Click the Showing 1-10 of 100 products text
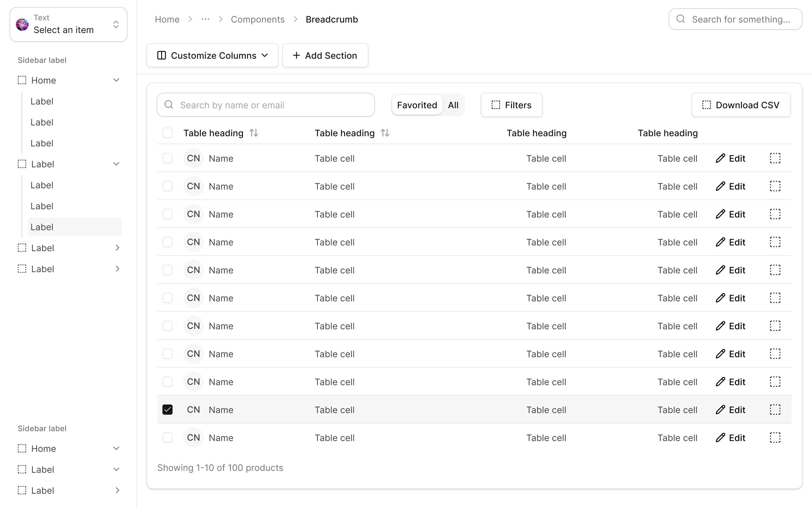812x508 pixels. 220,467
